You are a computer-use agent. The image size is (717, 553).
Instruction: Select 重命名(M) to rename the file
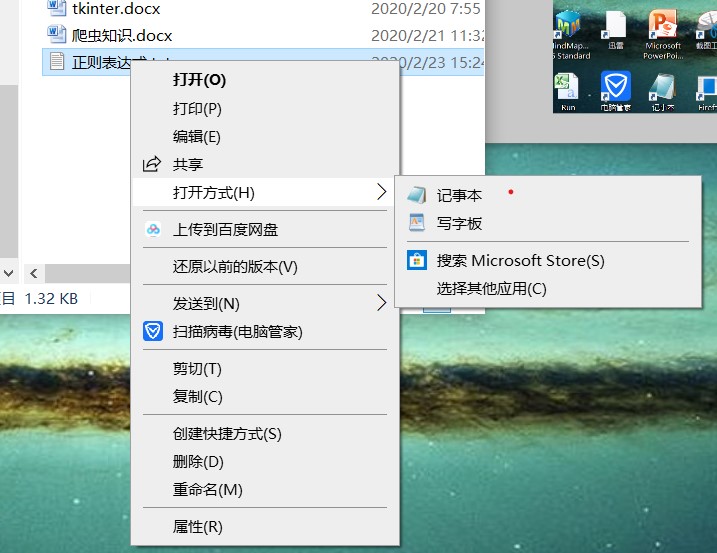[207, 490]
